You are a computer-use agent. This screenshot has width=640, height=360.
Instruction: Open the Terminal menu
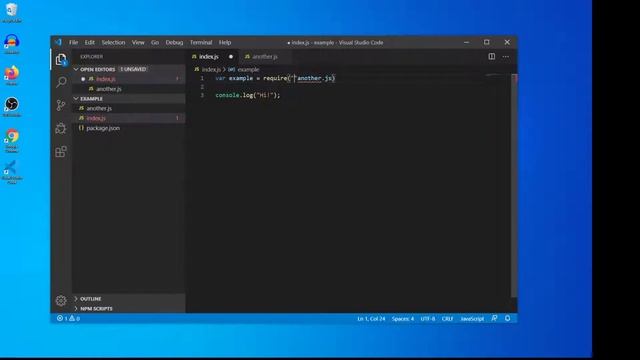click(201, 42)
